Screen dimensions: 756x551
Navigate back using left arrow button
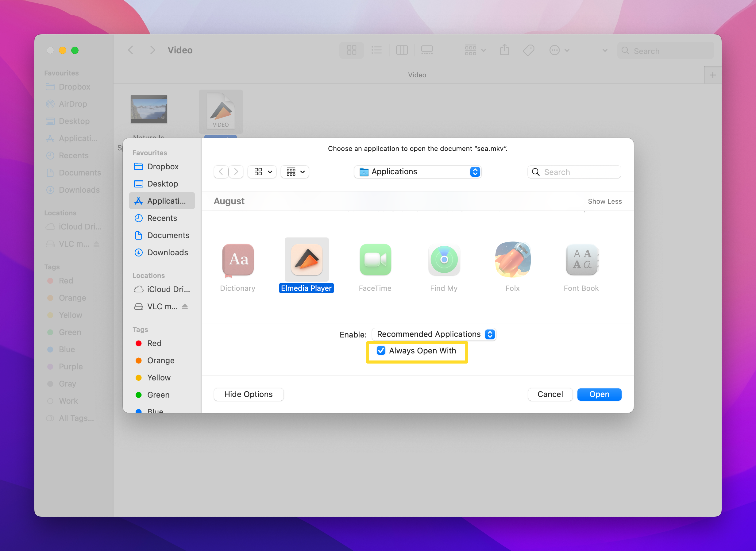pyautogui.click(x=221, y=171)
